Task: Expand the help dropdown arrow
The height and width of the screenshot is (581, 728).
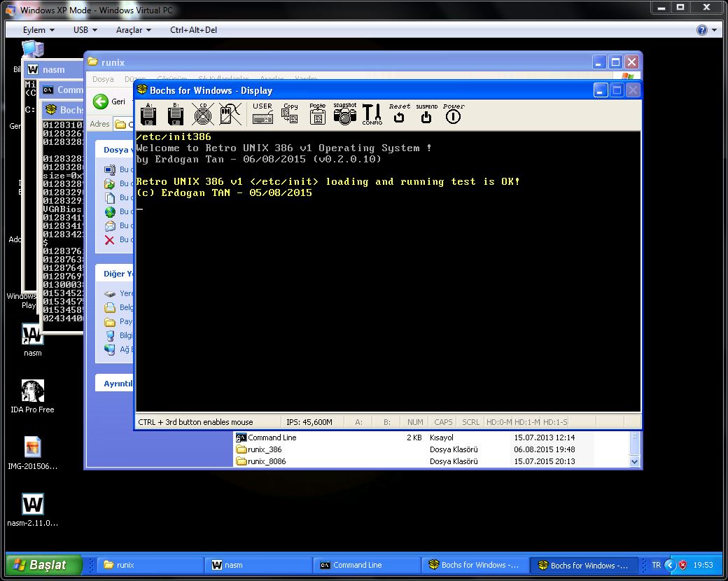Action: [x=714, y=30]
